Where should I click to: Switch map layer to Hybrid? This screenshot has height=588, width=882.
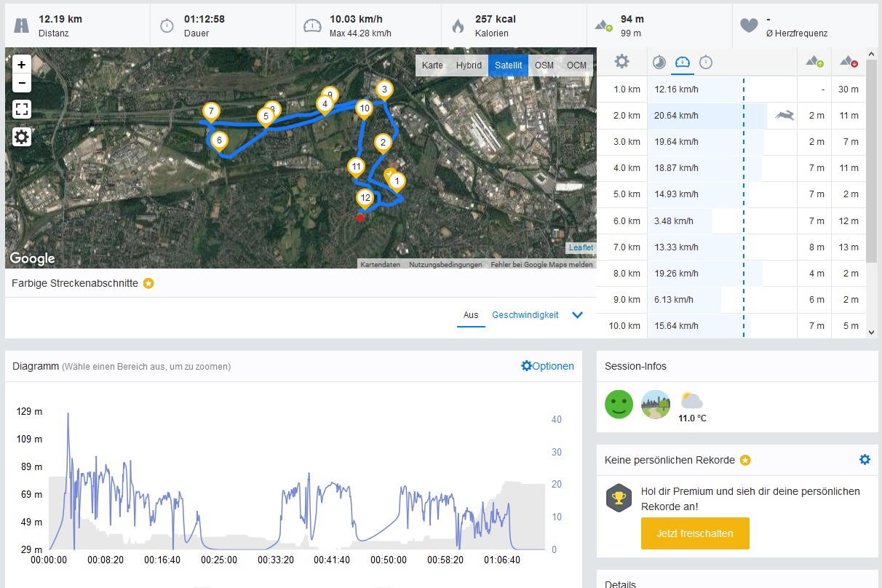[x=469, y=65]
